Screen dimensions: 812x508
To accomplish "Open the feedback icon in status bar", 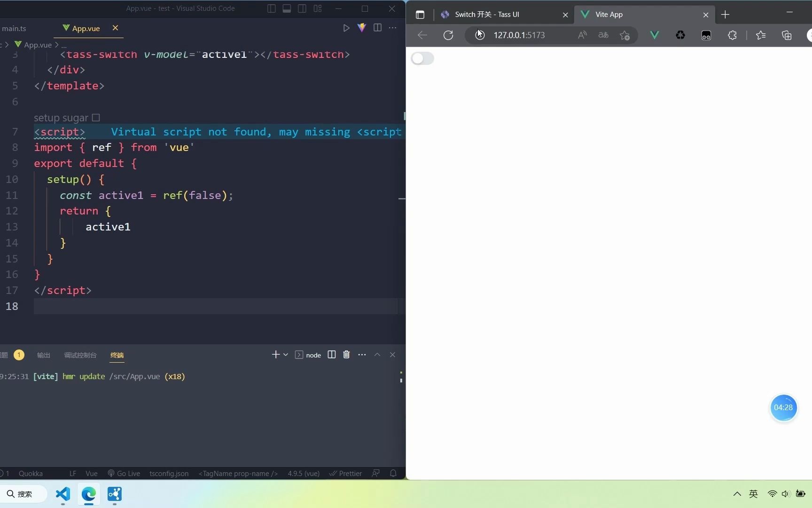I will coord(376,473).
